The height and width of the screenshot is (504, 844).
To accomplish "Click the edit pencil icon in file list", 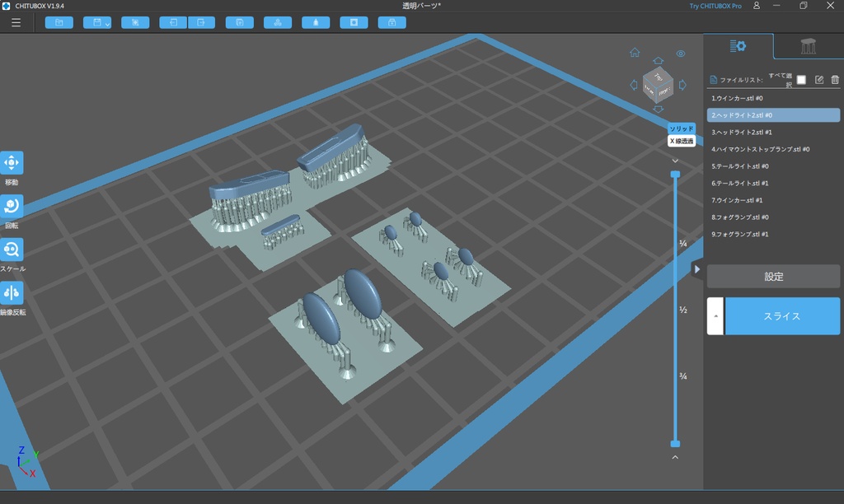I will (819, 80).
